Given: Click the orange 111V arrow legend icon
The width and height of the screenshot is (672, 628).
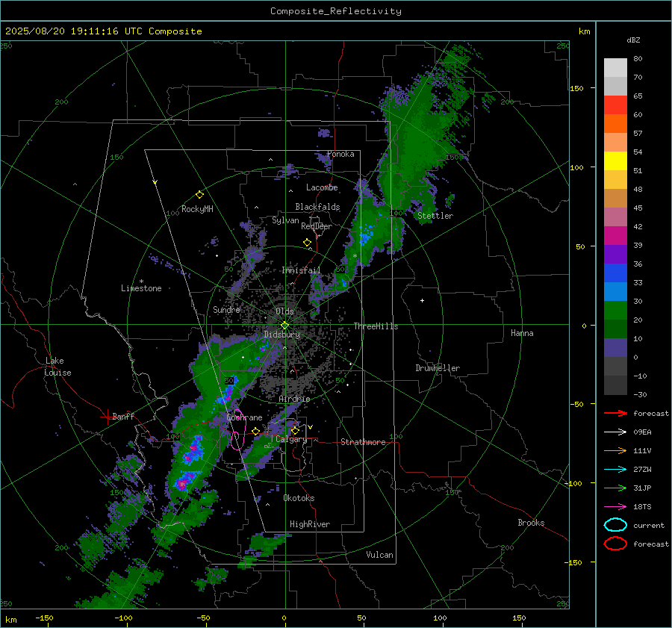Looking at the screenshot, I should [x=615, y=450].
